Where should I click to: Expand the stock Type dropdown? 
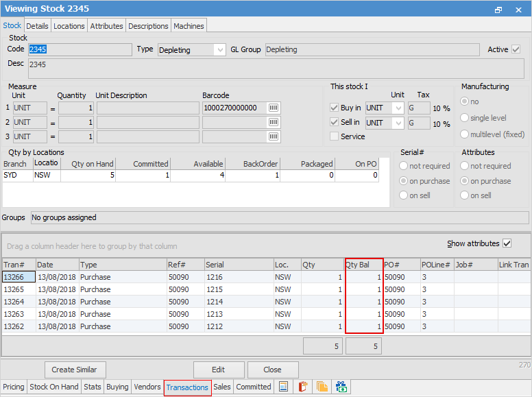point(219,50)
